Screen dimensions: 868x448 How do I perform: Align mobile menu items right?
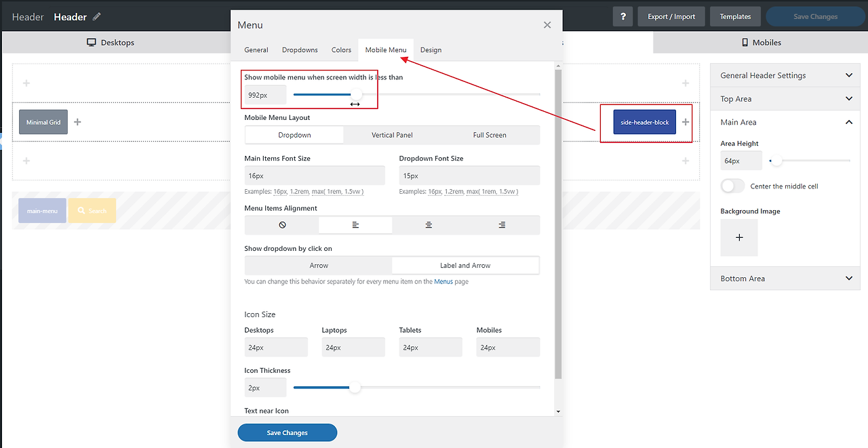pyautogui.click(x=502, y=225)
